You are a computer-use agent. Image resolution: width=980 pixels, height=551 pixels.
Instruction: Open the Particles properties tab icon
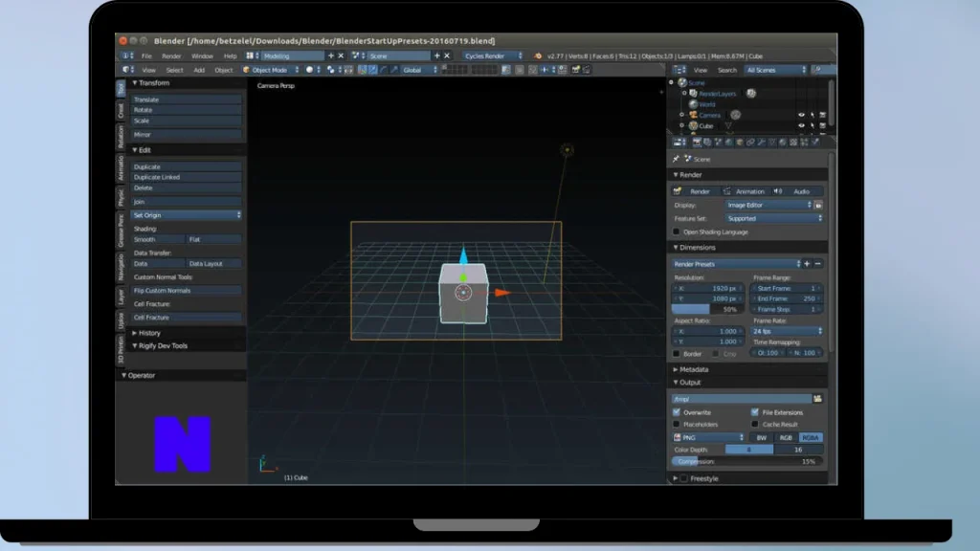(x=804, y=143)
